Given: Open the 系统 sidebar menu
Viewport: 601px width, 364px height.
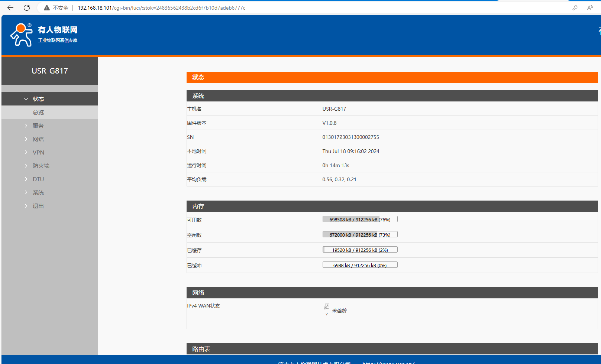Looking at the screenshot, I should point(38,192).
